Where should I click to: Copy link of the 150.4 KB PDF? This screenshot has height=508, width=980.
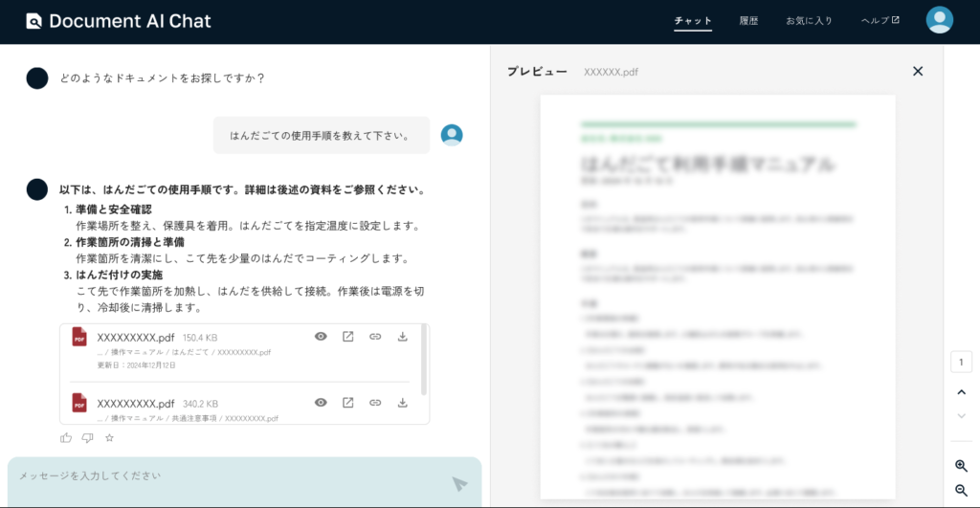375,336
